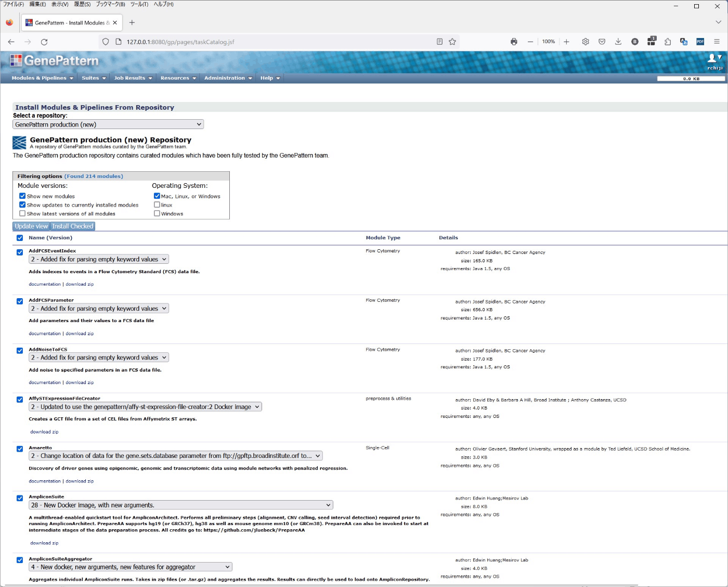This screenshot has width=728, height=587.
Task: Open Pocket save icon
Action: coord(602,42)
